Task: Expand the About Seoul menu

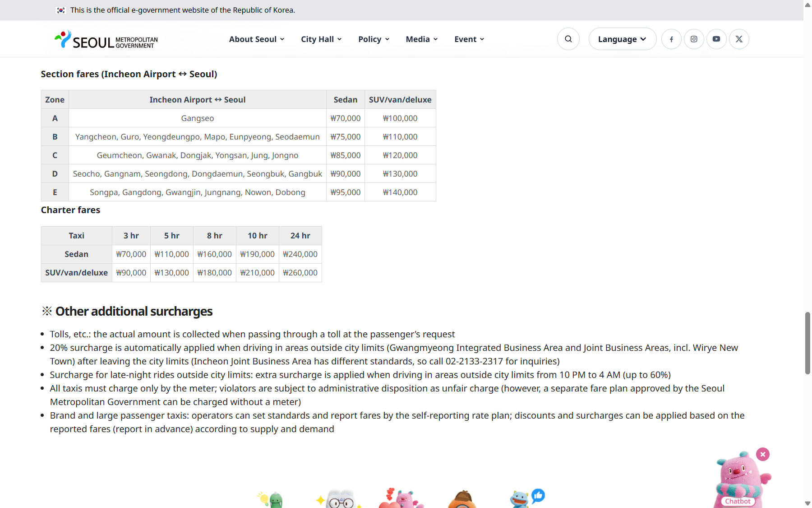Action: 257,39
